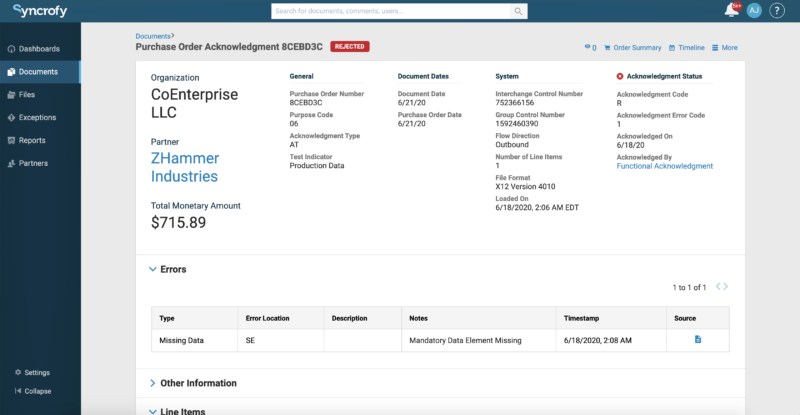Click the watchers eye icon
The image size is (800, 415).
click(x=589, y=47)
